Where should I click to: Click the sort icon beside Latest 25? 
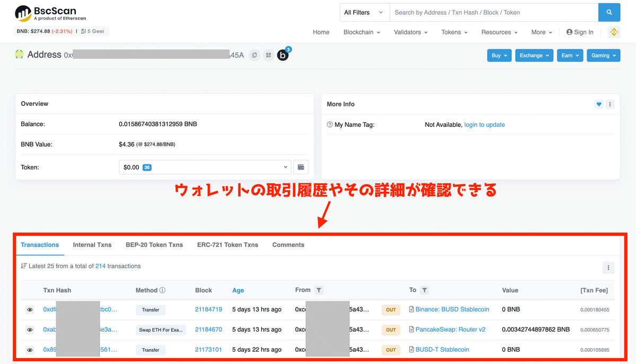24,266
